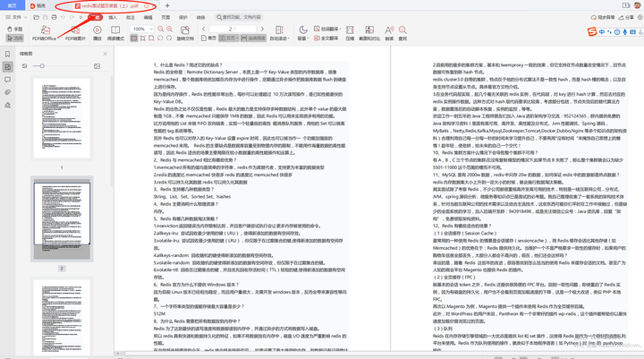The image size is (644, 359).
Task: Open the 批注 annotation tab
Action: click(x=131, y=17)
